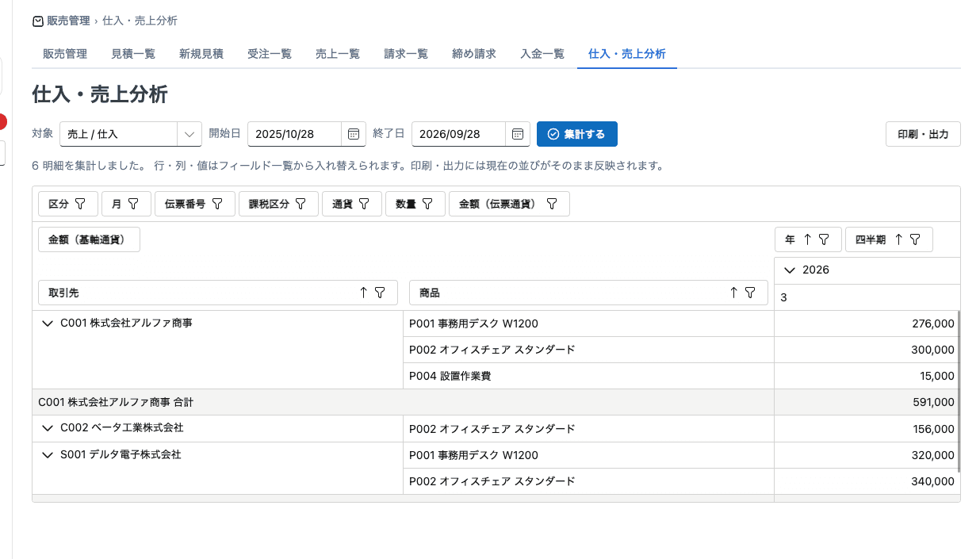
Task: Click the value 320,000
Action: tap(933, 455)
